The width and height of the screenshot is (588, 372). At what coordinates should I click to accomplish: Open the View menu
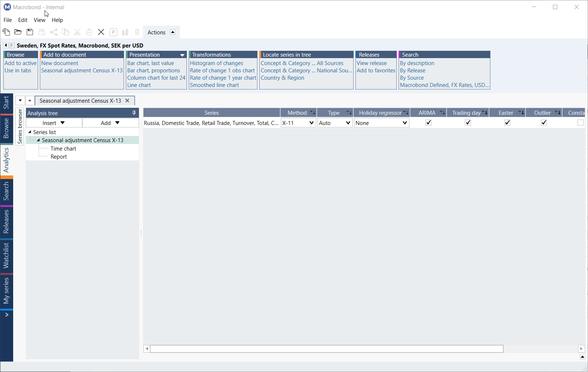[x=39, y=20]
